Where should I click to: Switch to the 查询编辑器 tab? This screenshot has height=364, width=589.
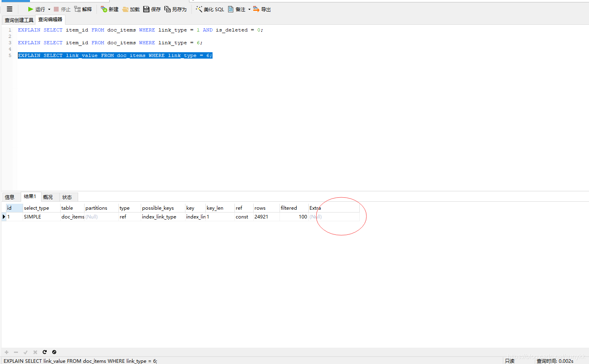(50, 20)
